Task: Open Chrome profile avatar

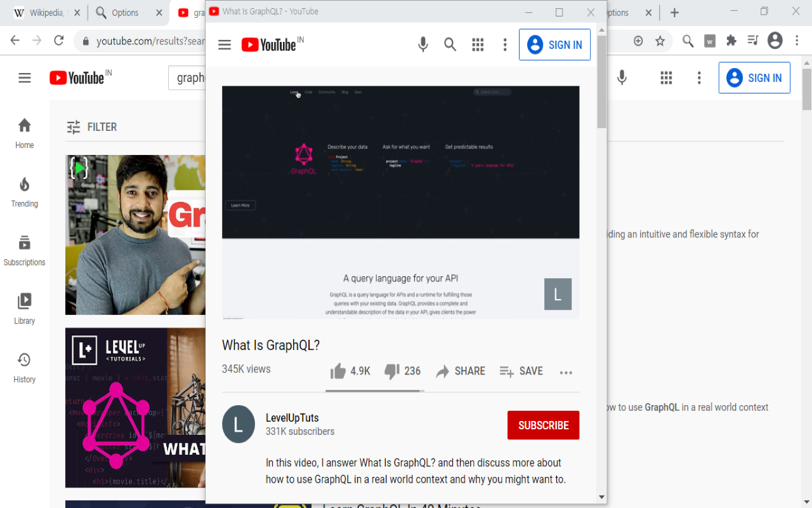Action: click(775, 41)
